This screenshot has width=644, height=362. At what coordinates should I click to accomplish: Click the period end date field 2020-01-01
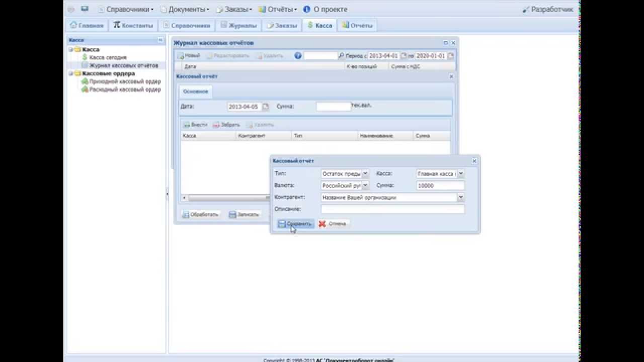[431, 56]
